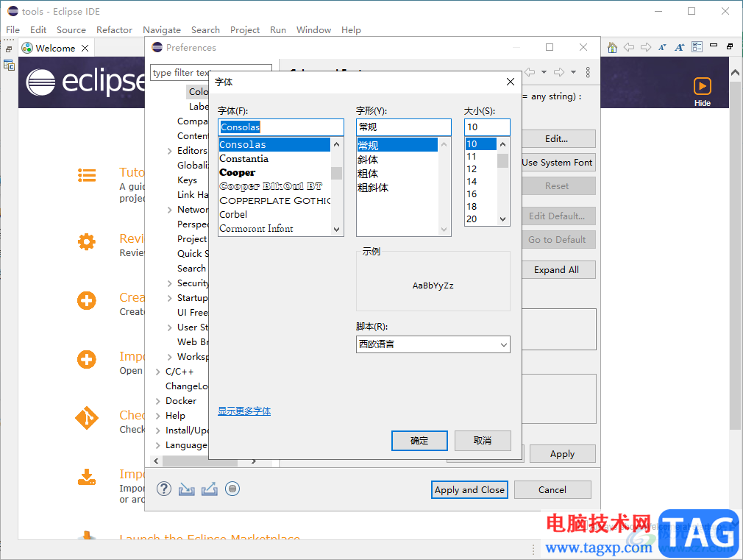Close the 字体 font dialog
743x560 pixels.
511,82
